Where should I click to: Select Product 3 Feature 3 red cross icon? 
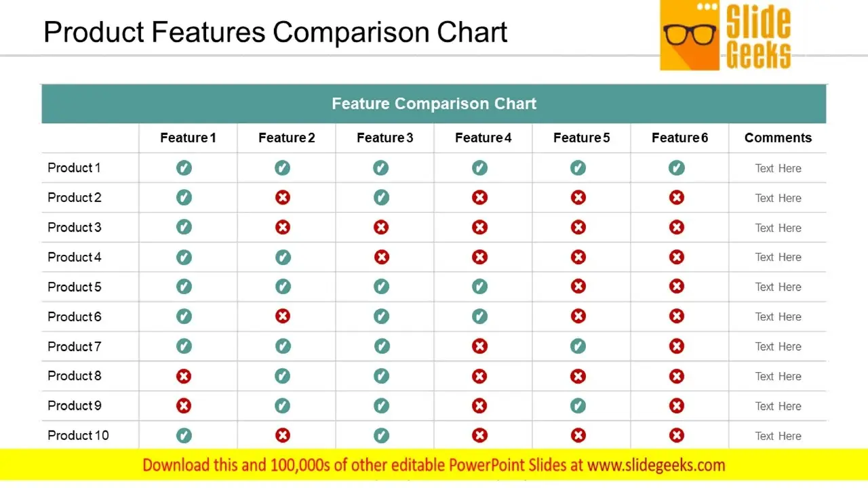(x=381, y=227)
